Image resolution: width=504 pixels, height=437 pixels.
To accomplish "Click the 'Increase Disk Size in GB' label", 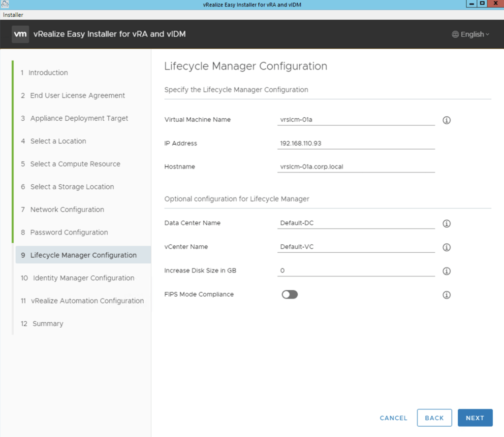I will [200, 270].
